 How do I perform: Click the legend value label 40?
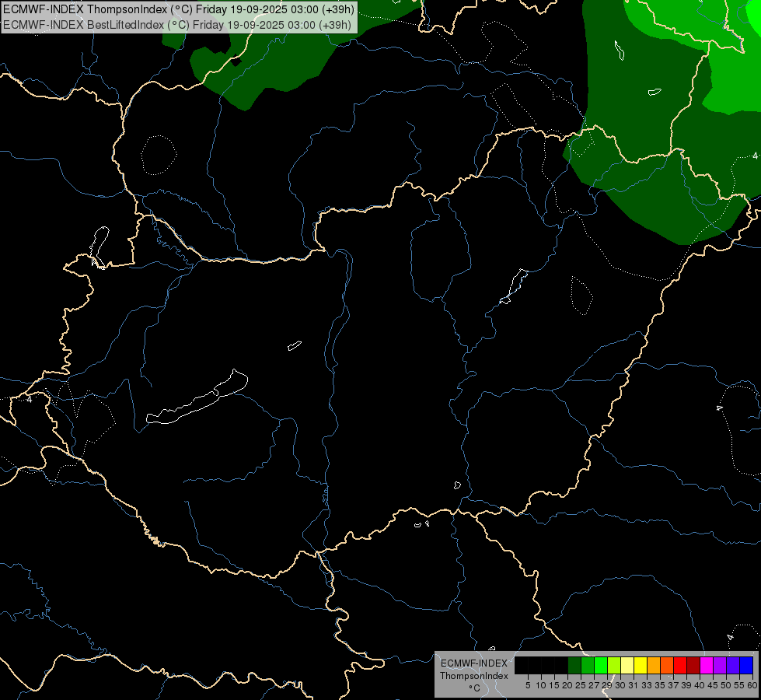click(x=700, y=685)
